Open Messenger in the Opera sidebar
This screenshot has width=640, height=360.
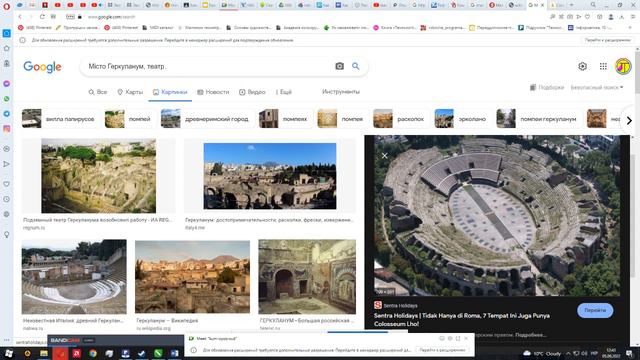[x=7, y=83]
